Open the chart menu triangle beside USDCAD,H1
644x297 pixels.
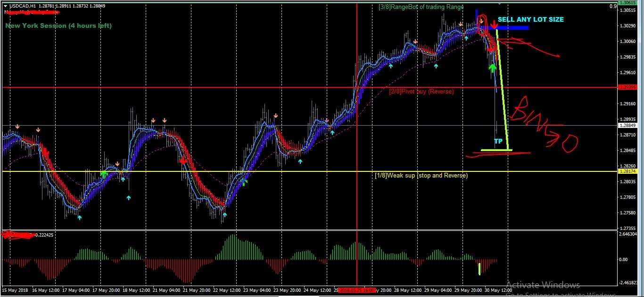pyautogui.click(x=6, y=6)
